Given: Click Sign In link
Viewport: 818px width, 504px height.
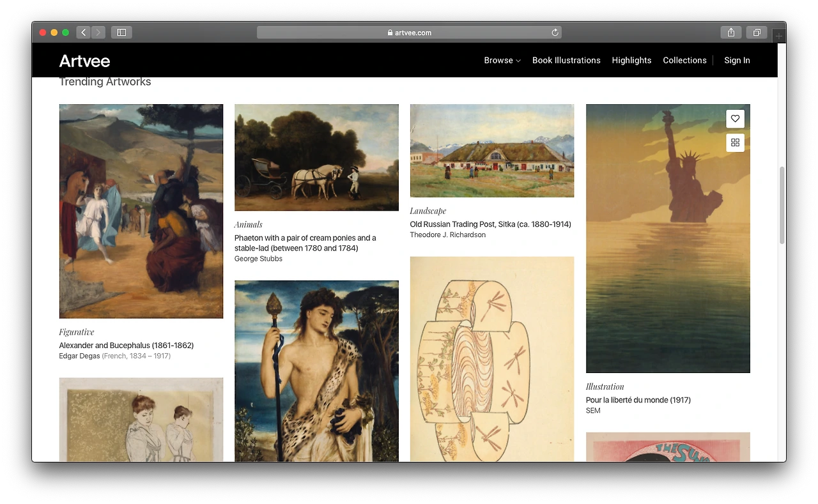Looking at the screenshot, I should 737,60.
